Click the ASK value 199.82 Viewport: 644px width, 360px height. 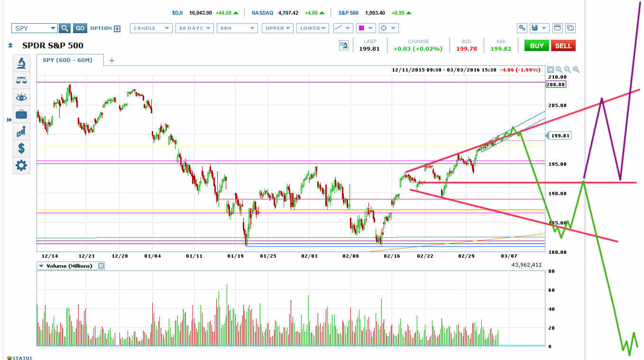click(x=501, y=49)
